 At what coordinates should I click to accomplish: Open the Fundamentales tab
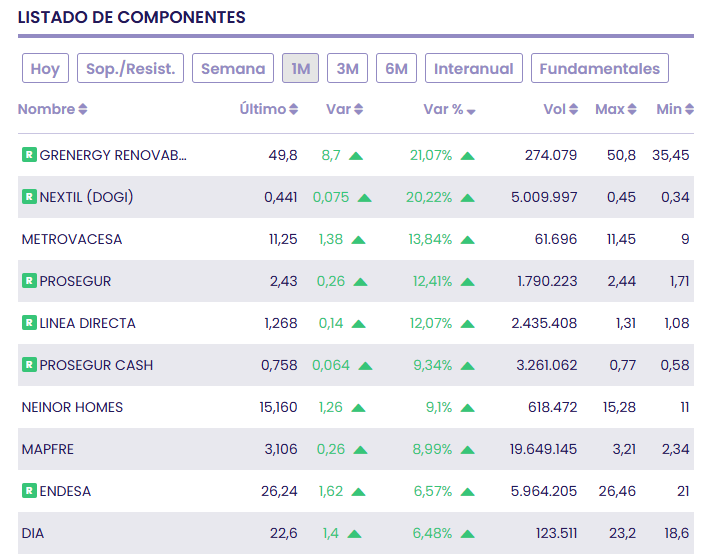[599, 68]
